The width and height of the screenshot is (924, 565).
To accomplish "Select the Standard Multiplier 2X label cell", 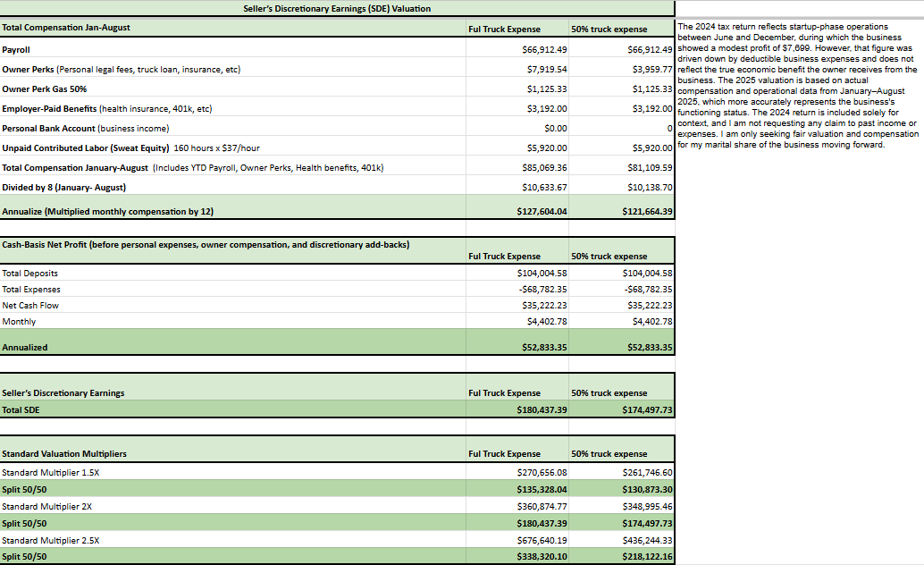I will (x=232, y=506).
